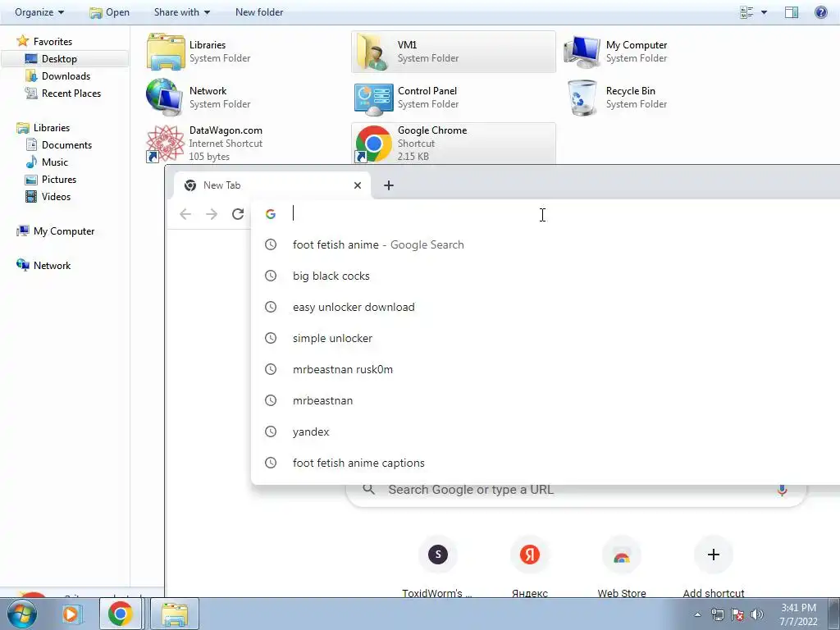
Task: Click the Search Google or type a URL box
Action: click(x=576, y=490)
